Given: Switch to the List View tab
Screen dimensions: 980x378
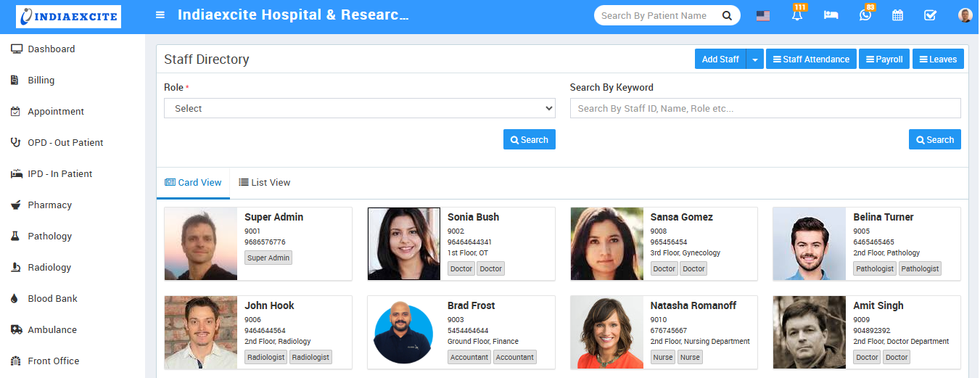Looking at the screenshot, I should pyautogui.click(x=264, y=183).
